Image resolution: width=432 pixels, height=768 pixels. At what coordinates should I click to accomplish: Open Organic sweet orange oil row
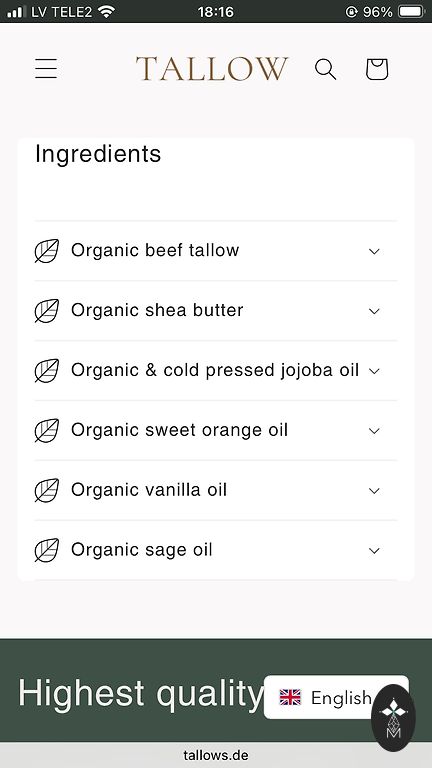coord(216,431)
